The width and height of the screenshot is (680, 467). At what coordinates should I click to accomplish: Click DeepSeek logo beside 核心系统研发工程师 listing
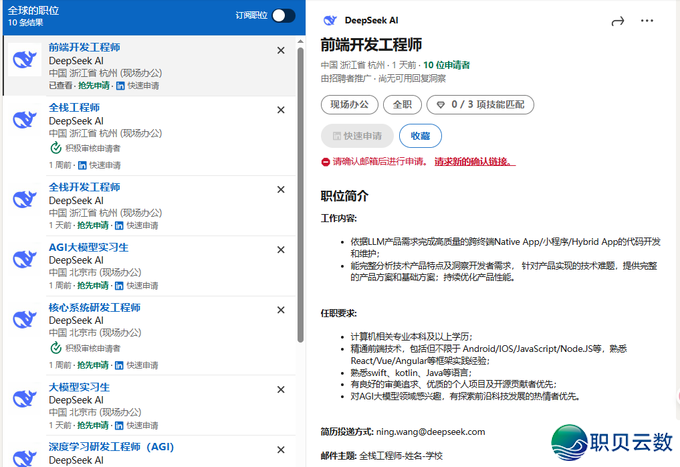point(25,320)
